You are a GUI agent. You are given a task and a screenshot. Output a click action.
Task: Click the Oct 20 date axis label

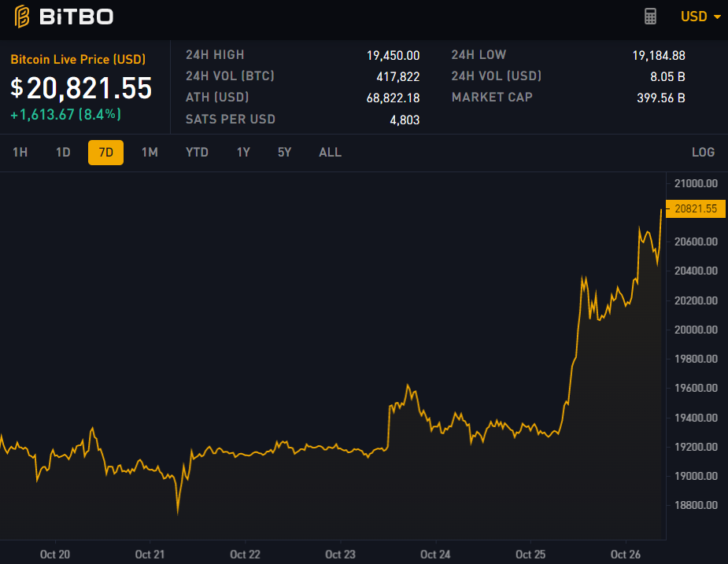click(55, 555)
